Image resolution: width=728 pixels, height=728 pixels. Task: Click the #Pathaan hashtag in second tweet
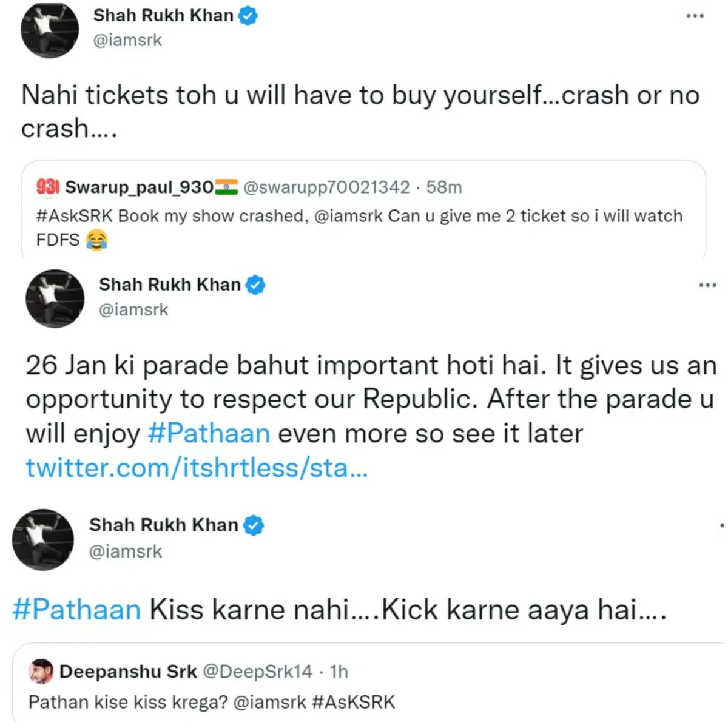(x=209, y=434)
